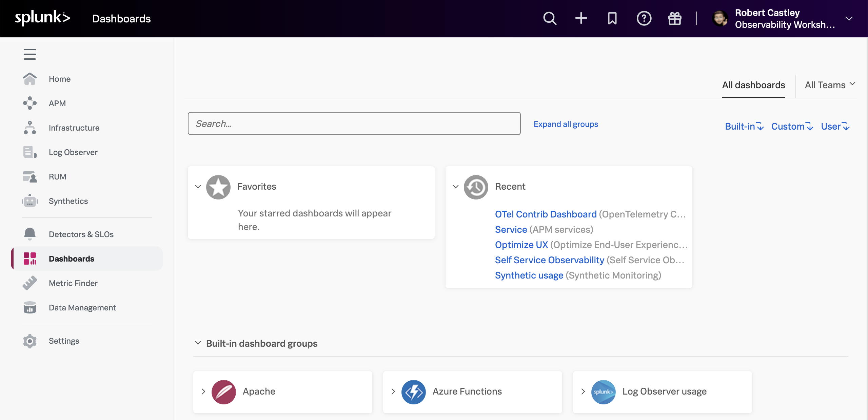Open the global search magnifier

(549, 18)
